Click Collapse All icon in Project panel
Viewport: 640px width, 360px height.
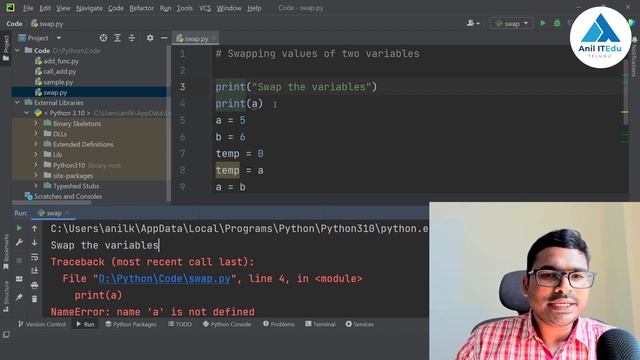coord(132,38)
